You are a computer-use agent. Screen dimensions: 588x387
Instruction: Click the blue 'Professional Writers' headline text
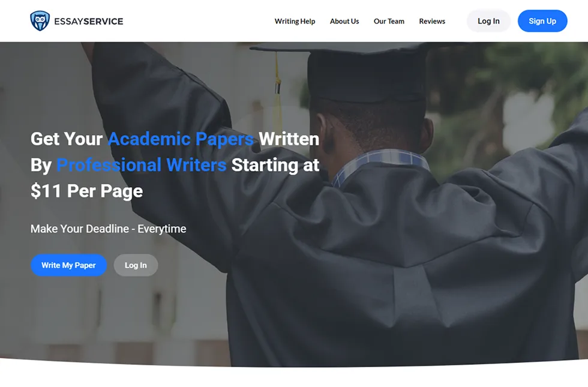click(142, 165)
